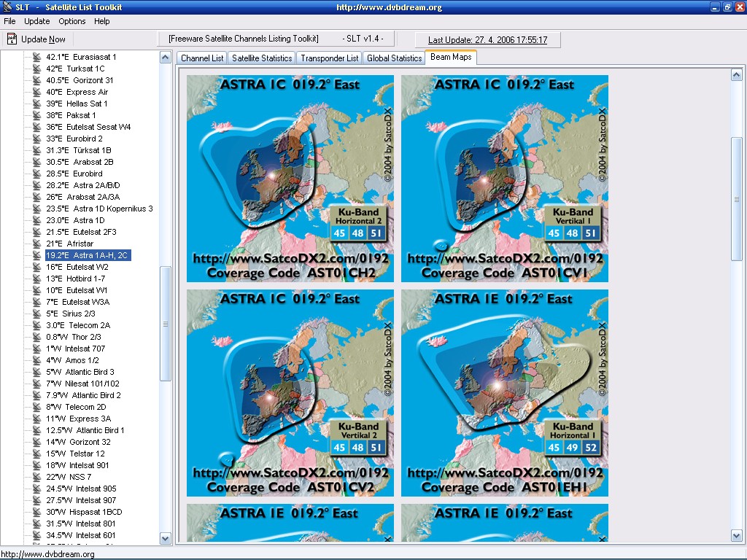
Task: Click the dish icon next to Turksat 1C
Action: point(36,69)
